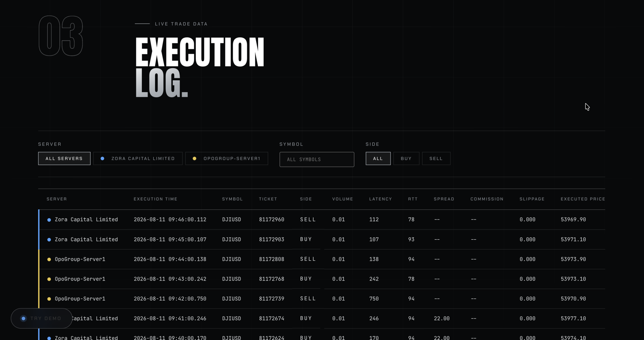
Task: Click SELL in ticket 81172808 row
Action: coord(308,259)
